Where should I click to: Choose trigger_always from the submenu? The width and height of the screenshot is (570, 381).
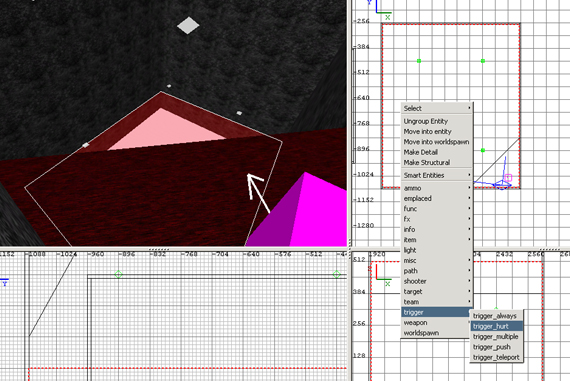click(x=497, y=316)
